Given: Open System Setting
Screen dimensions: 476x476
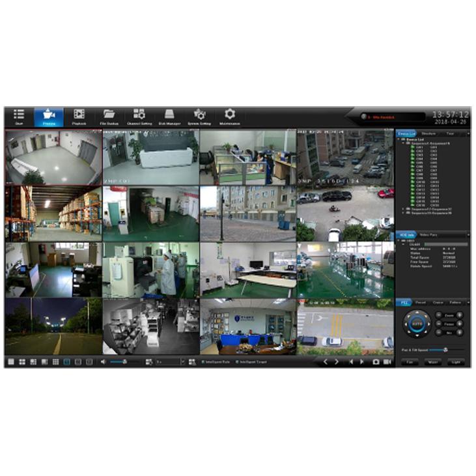Looking at the screenshot, I should [199, 117].
